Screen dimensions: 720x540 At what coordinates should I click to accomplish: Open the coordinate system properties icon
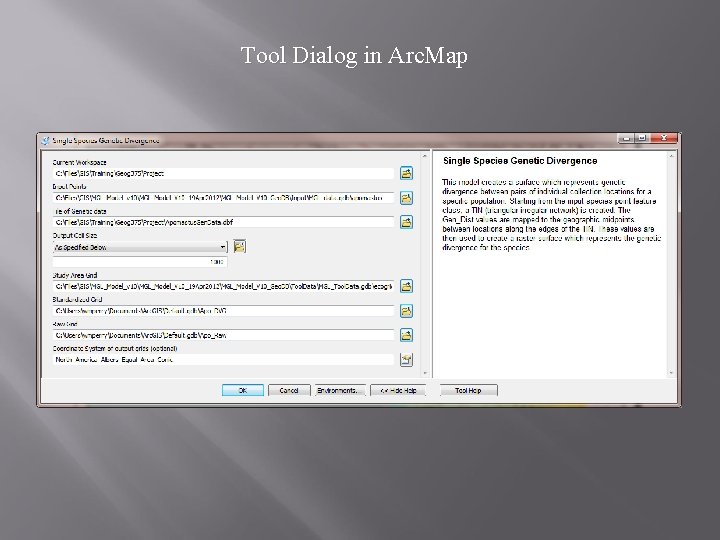pyautogui.click(x=406, y=360)
